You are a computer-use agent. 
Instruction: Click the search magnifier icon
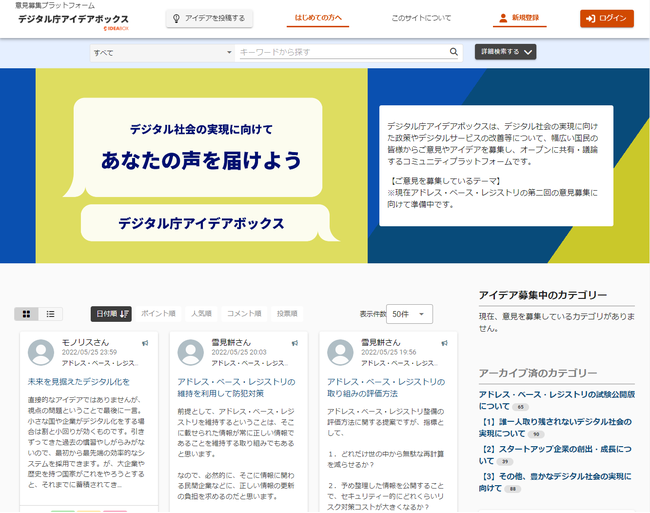click(x=453, y=52)
